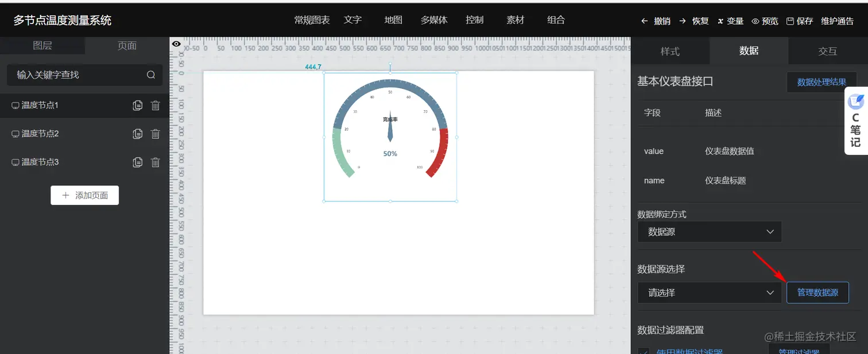The height and width of the screenshot is (354, 868).
Task: Toggle the ruler eye visibility icon
Action: [x=176, y=44]
